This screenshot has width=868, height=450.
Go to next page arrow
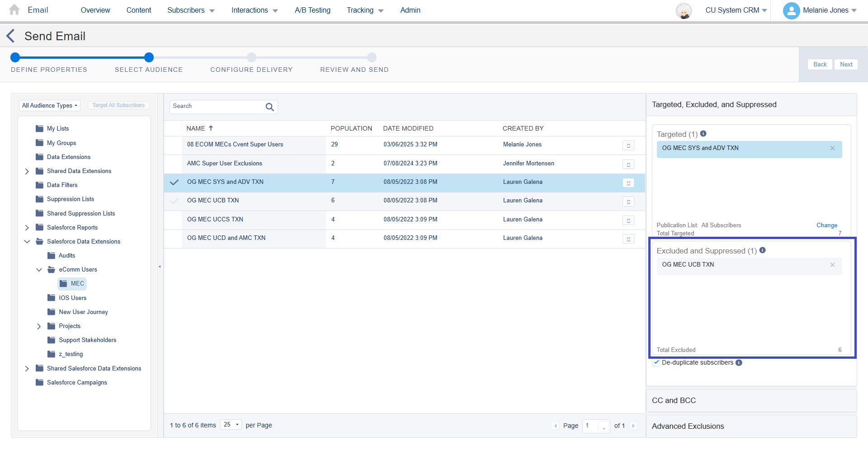(x=633, y=426)
